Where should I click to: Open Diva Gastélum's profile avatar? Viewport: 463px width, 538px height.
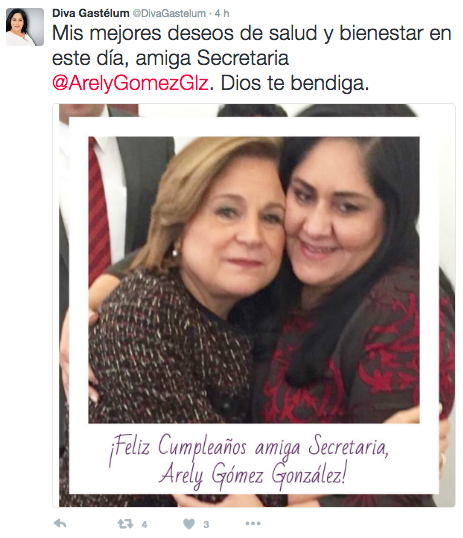click(25, 27)
